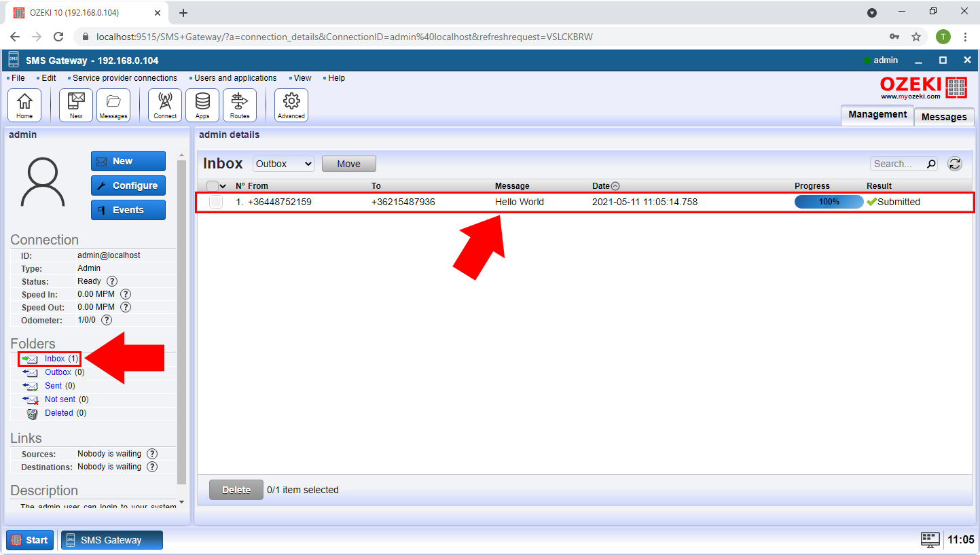Open the Apps database toolbar icon
This screenshot has width=980, height=555.
(x=202, y=105)
